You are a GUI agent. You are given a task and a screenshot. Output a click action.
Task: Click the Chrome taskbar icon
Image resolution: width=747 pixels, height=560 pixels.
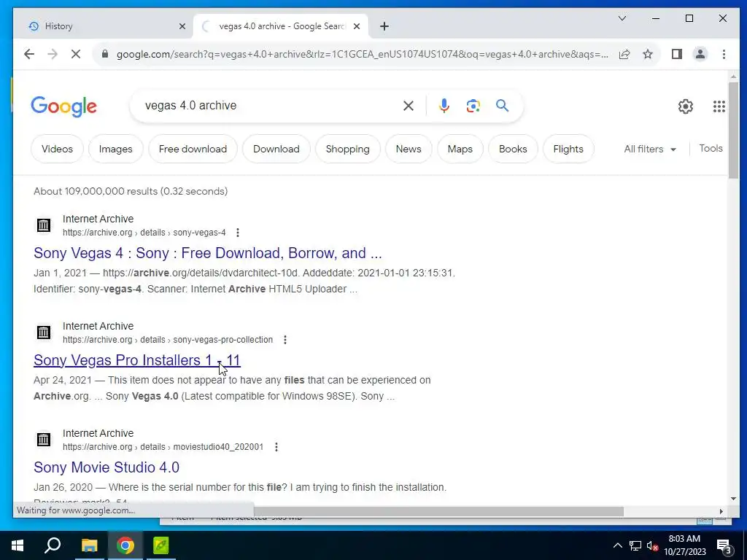pyautogui.click(x=125, y=545)
